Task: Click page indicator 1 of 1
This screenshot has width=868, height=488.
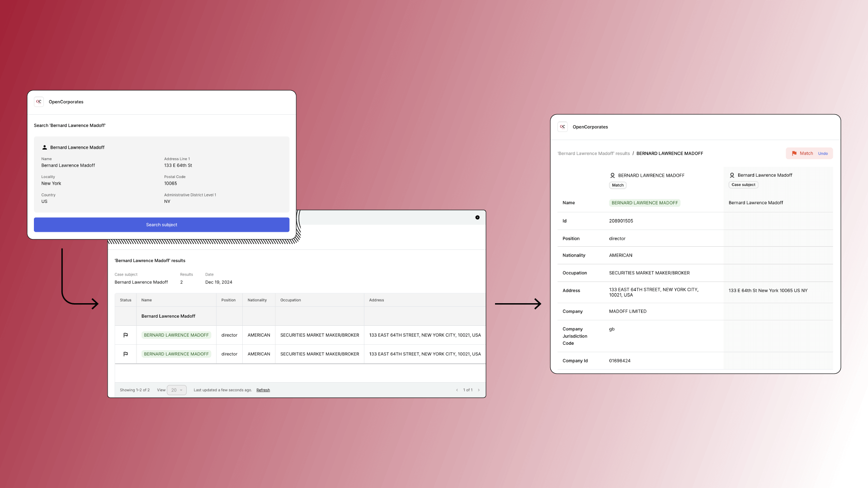Action: coord(468,390)
